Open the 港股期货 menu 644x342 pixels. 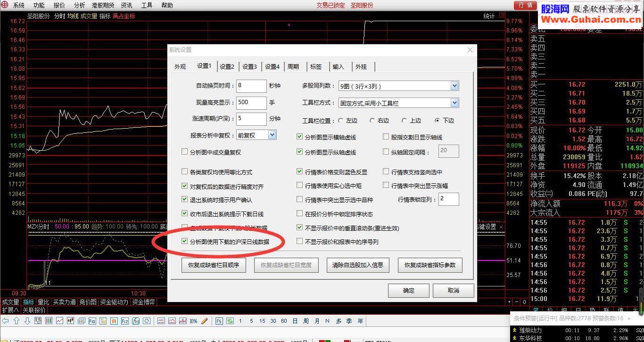[x=103, y=5]
